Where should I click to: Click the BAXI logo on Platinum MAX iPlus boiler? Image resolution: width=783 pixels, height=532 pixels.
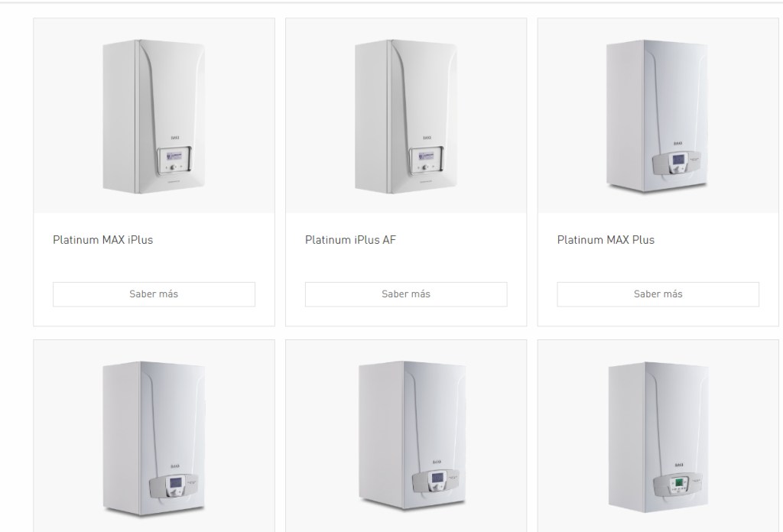click(x=175, y=138)
